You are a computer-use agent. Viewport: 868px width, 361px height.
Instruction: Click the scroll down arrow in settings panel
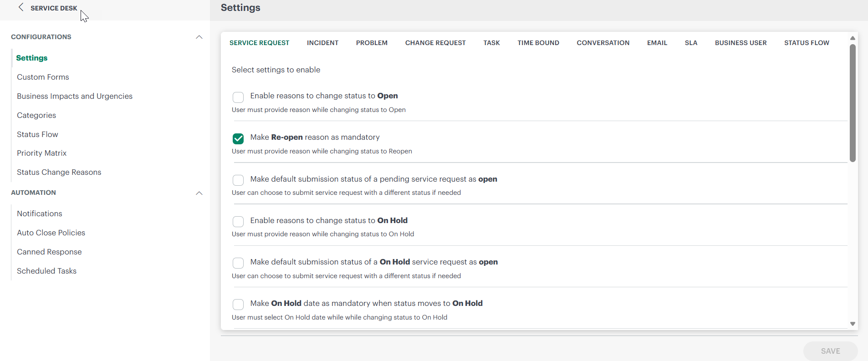pos(853,324)
